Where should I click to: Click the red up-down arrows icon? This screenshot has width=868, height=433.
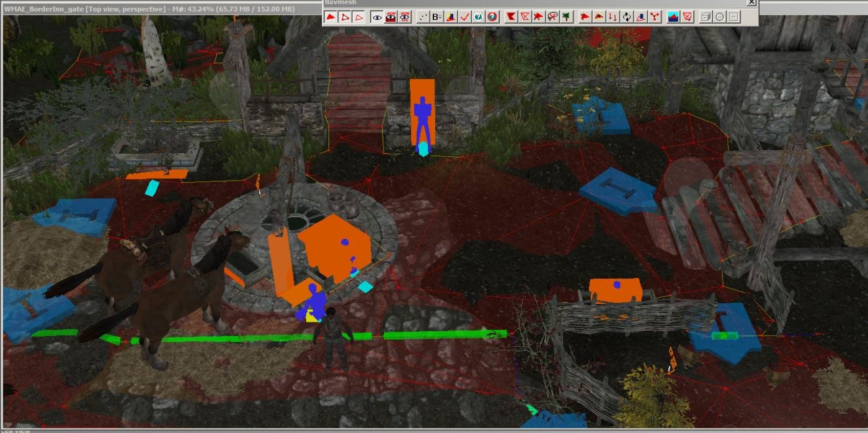coord(613,17)
